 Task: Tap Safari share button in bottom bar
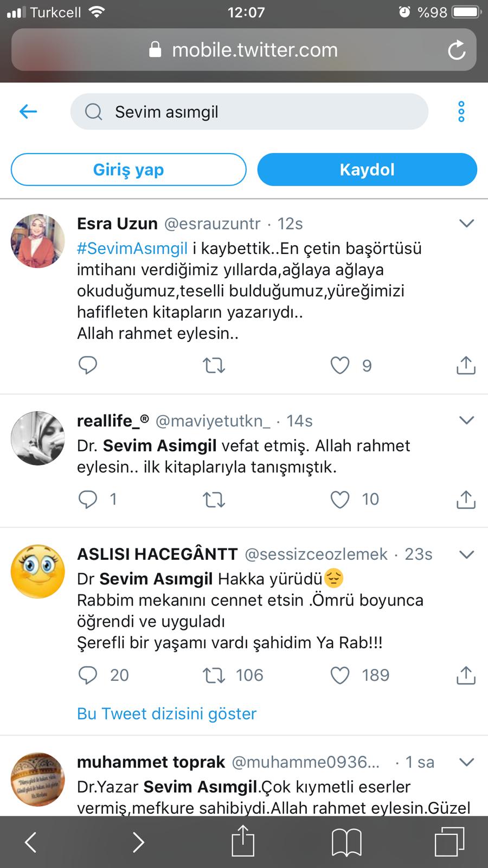click(x=243, y=841)
